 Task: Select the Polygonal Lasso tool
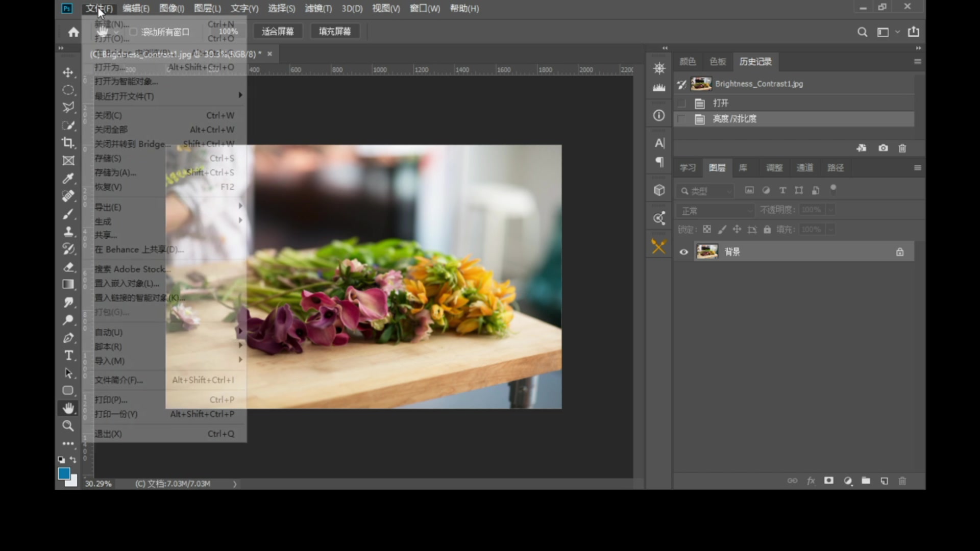point(68,108)
